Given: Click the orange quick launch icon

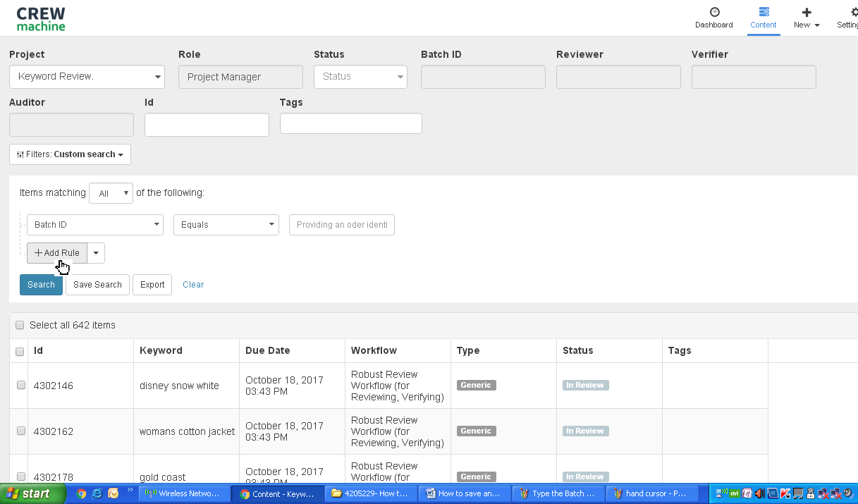Looking at the screenshot, I should (x=114, y=493).
